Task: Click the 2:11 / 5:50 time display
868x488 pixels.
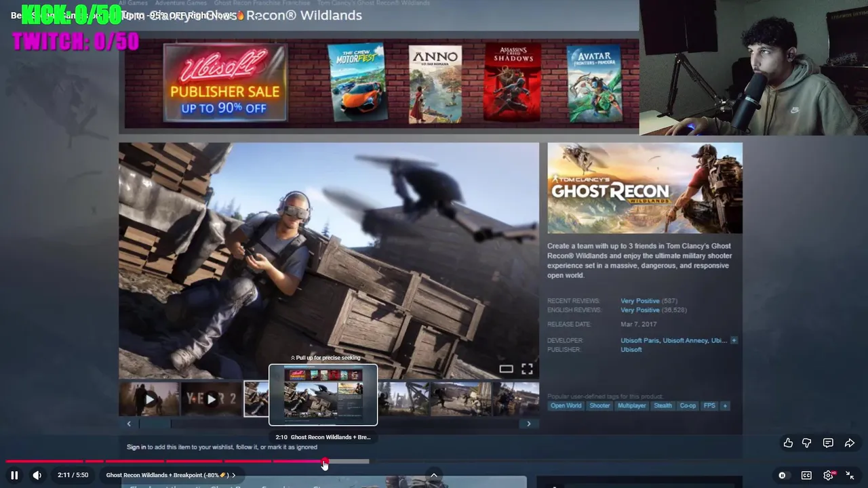Action: pyautogui.click(x=73, y=475)
